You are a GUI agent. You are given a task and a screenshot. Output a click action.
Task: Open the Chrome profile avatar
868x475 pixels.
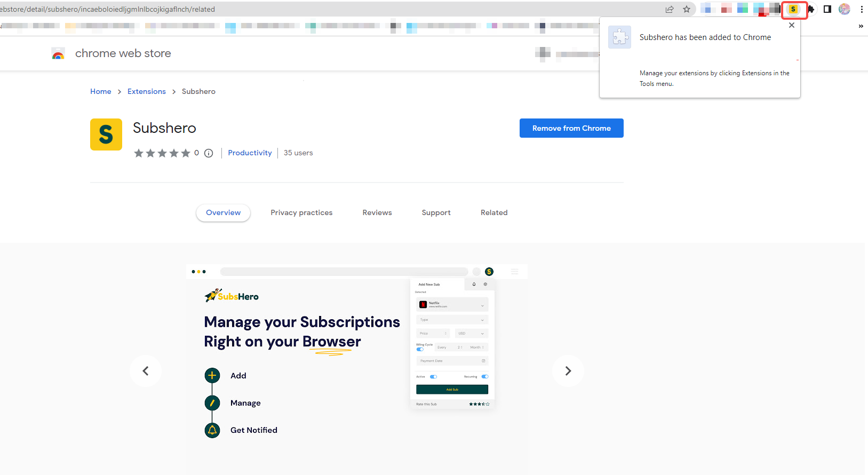[845, 9]
